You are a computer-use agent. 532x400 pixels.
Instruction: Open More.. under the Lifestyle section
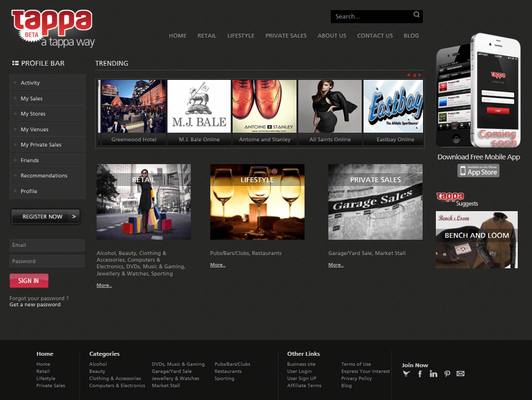pos(217,264)
